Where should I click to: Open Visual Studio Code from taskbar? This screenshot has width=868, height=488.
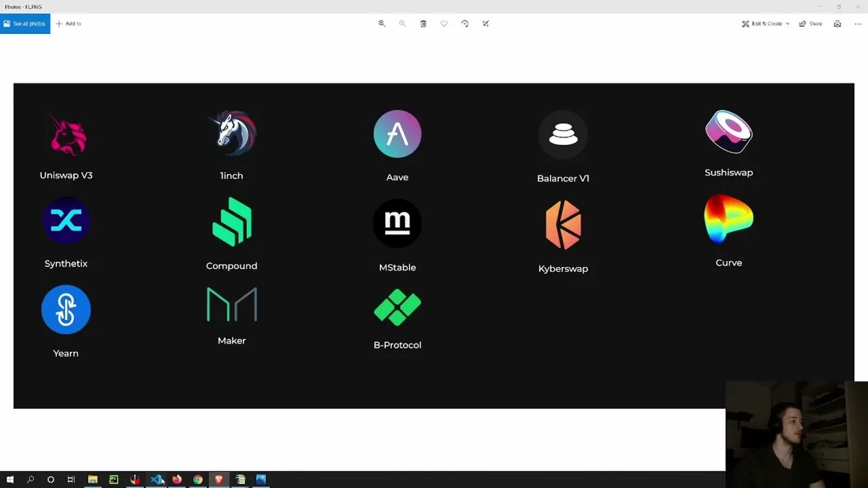[156, 479]
